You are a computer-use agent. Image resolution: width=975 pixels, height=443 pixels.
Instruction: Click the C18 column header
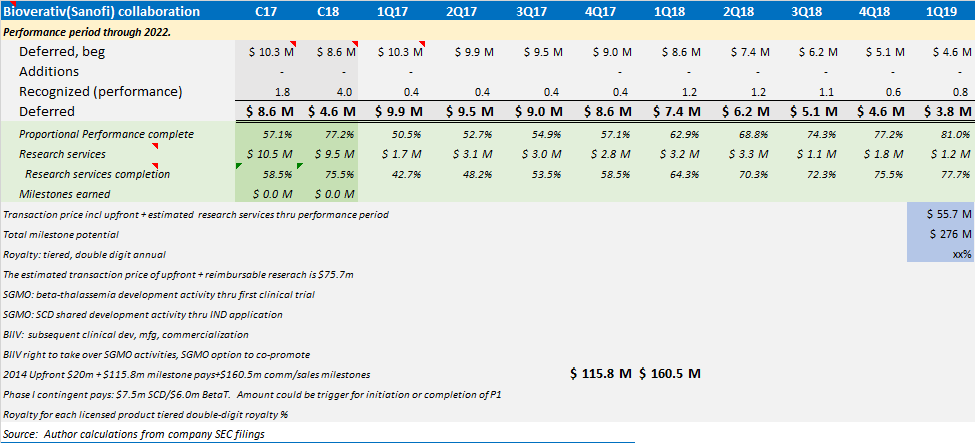click(x=328, y=12)
